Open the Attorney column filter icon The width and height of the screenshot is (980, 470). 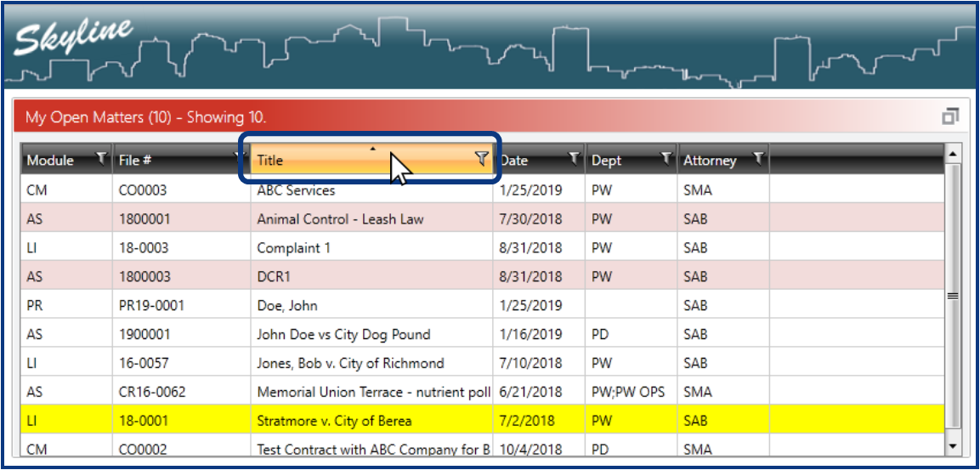(x=757, y=159)
